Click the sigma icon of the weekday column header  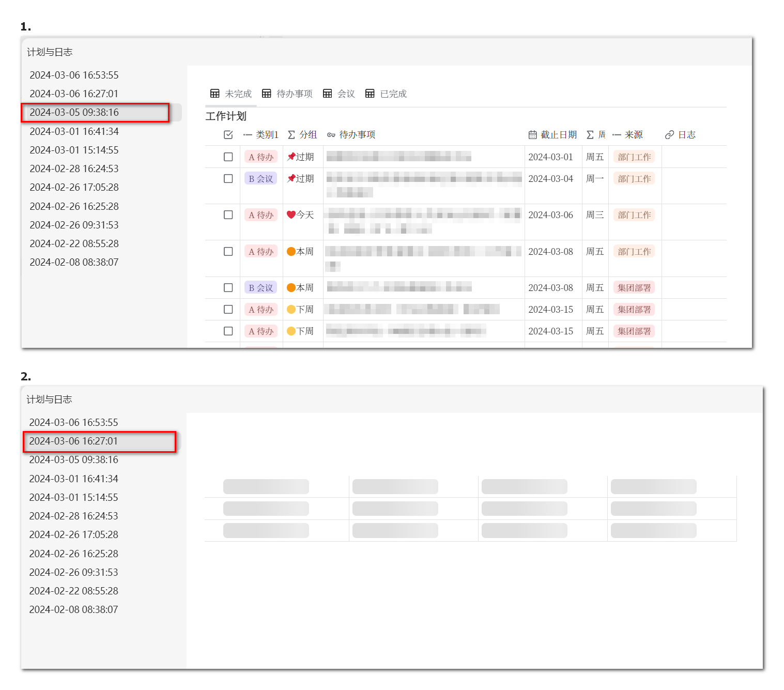(x=590, y=135)
